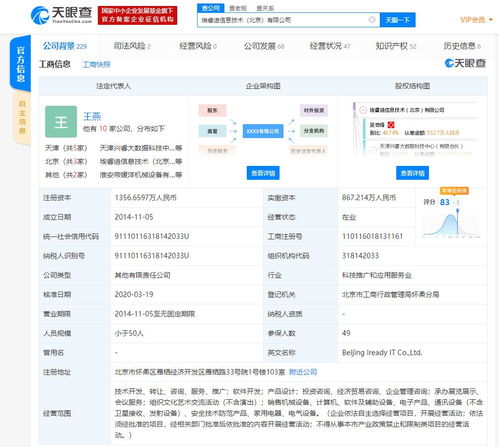This screenshot has height=447, width=499.
Task: Switch to the 查老板 search tab
Action: click(x=238, y=8)
